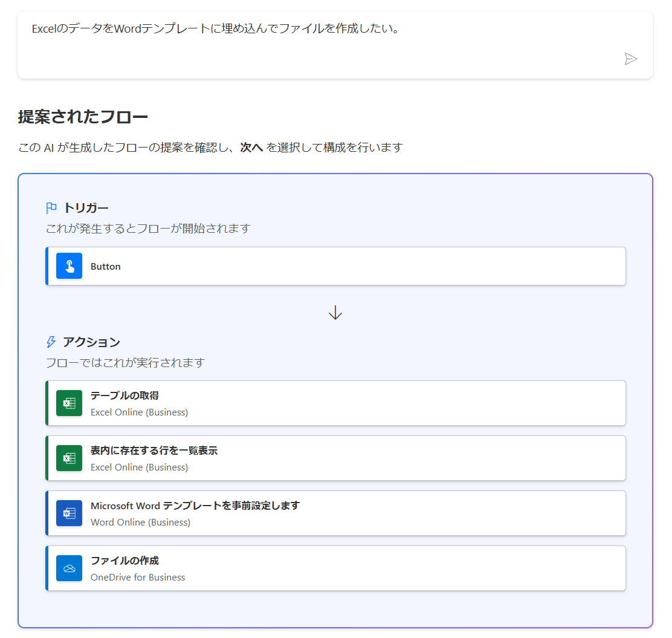Click the downward arrow between trigger and actions
Image resolution: width=672 pixels, height=638 pixels.
pos(335,313)
